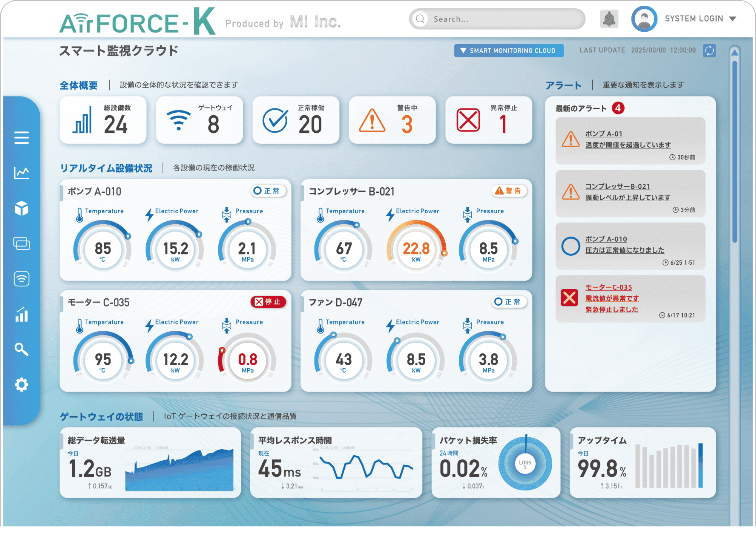Select the 異常停止 summary card
This screenshot has height=540, width=756.
click(488, 120)
